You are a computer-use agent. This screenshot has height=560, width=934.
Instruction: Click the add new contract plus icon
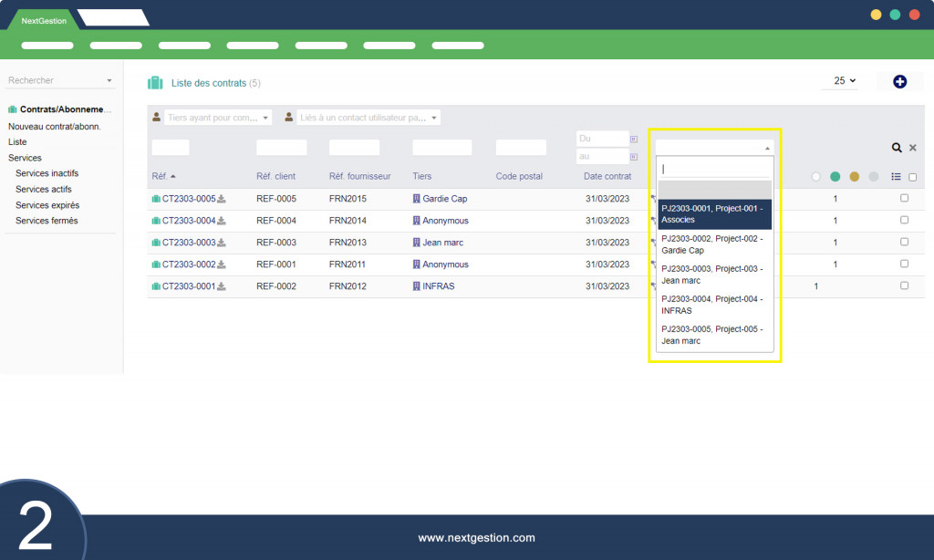899,82
